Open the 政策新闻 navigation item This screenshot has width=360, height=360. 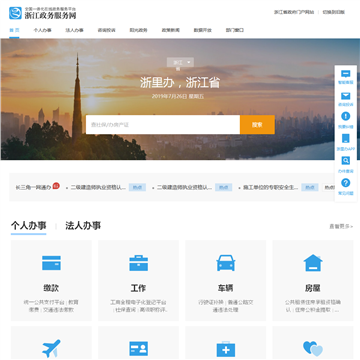pyautogui.click(x=171, y=30)
